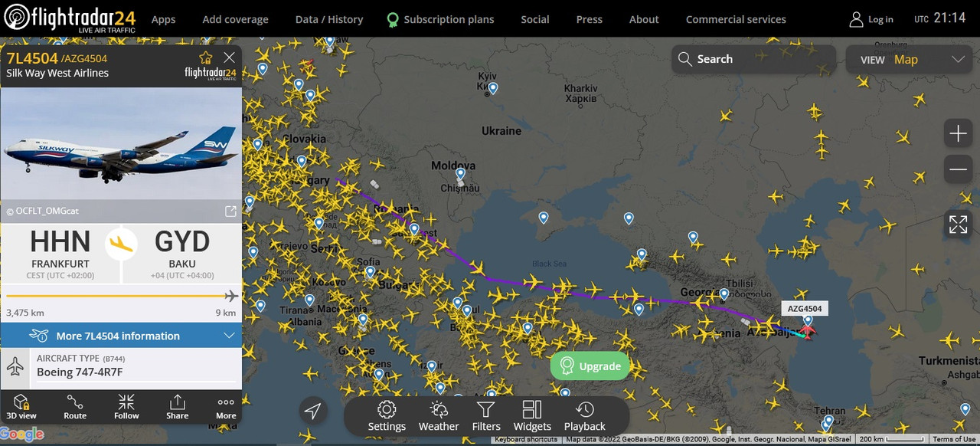
Task: Click the AZG4504 flight label on map
Action: tap(805, 309)
